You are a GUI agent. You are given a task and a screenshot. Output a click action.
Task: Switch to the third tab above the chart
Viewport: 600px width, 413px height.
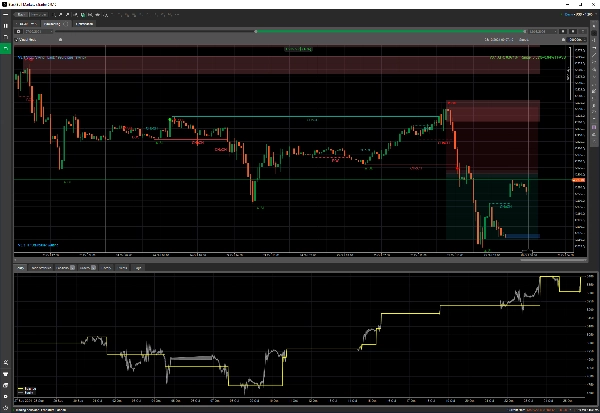tap(84, 24)
